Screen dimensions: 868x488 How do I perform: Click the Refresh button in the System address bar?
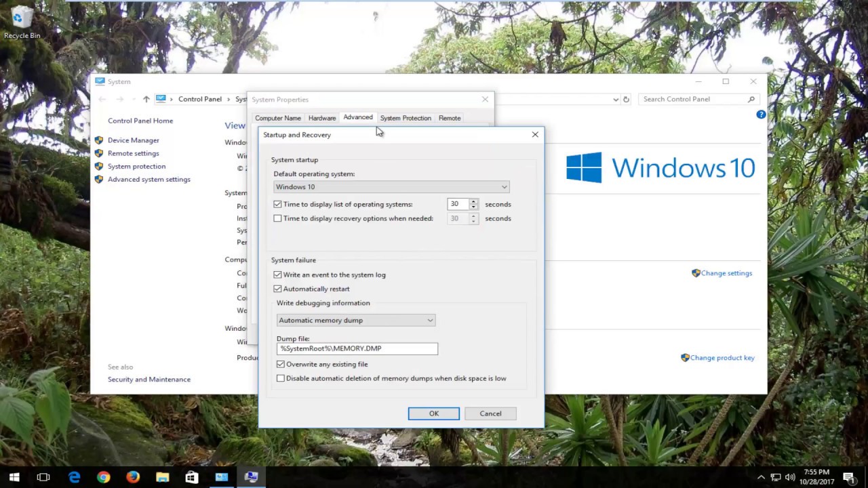tap(626, 99)
